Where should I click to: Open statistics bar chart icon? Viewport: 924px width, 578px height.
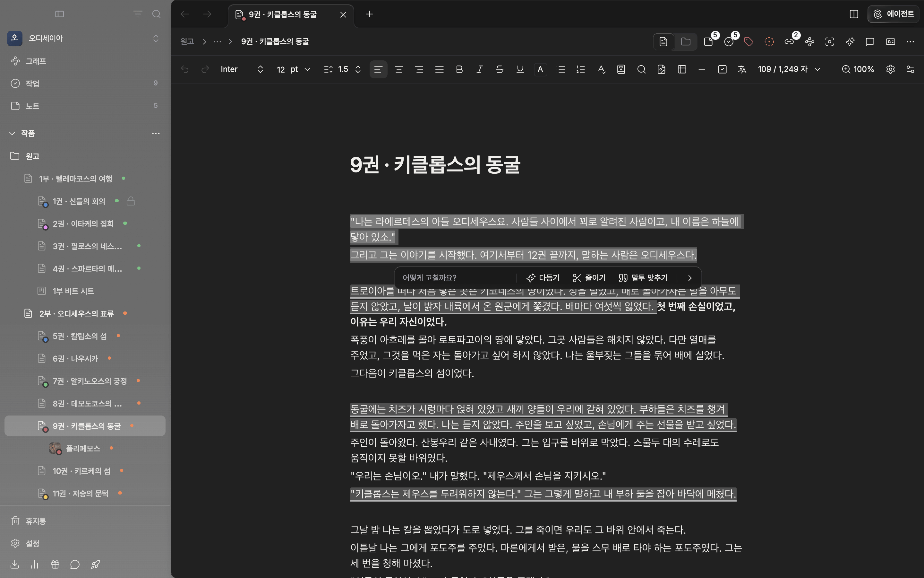pos(35,564)
